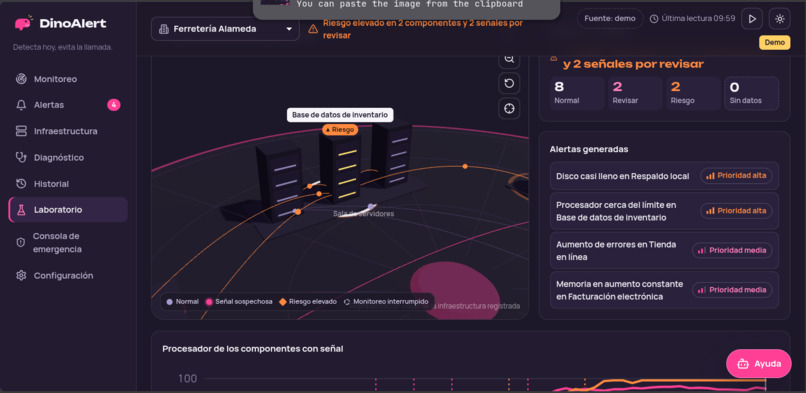
Task: Click the 2 Revisar counter card
Action: (635, 93)
